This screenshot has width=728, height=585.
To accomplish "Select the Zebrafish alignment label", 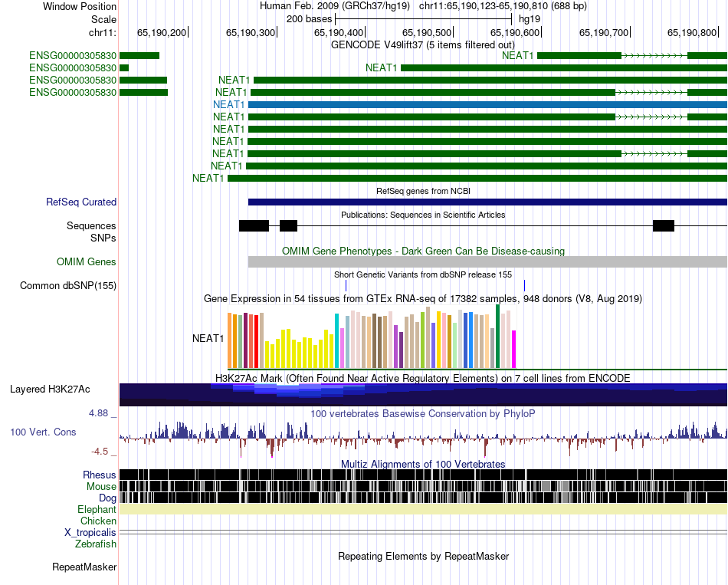I will (96, 544).
